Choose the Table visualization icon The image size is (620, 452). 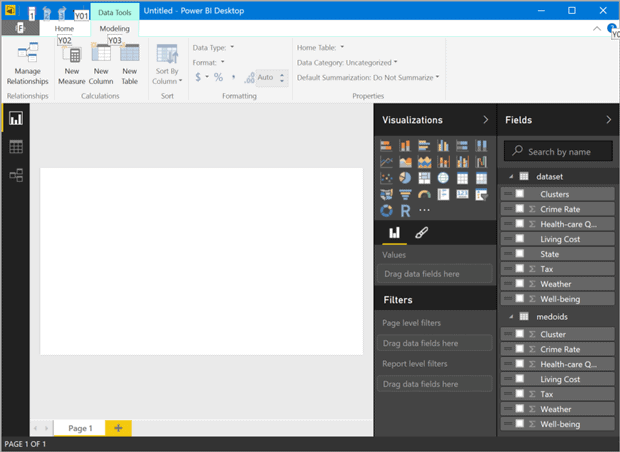pos(462,178)
